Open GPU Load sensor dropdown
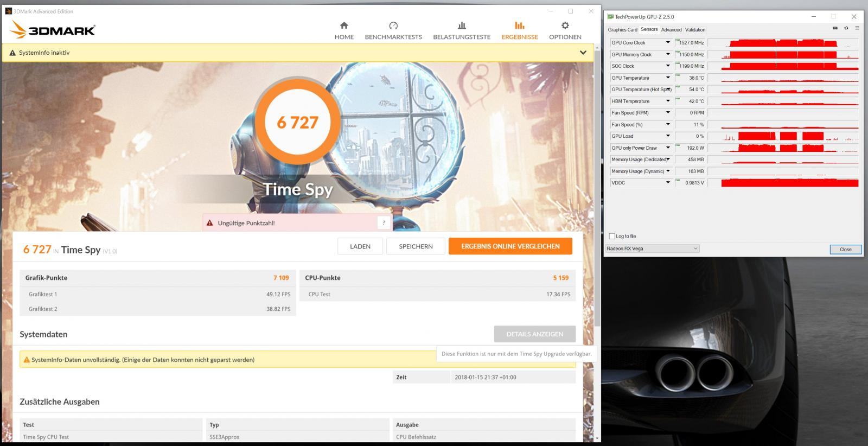Viewport: 868px width, 446px height. (x=668, y=136)
